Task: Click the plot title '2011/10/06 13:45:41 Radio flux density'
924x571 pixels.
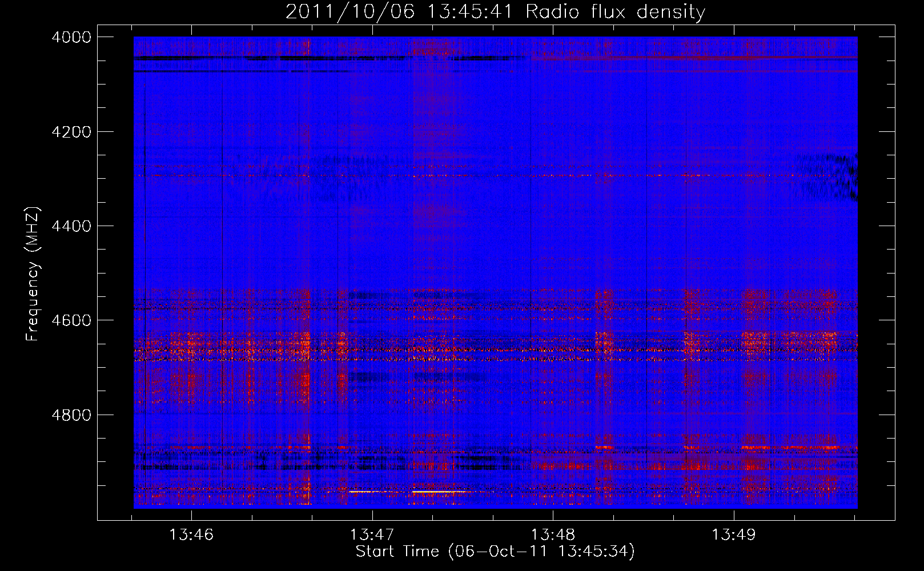Action: [x=495, y=11]
